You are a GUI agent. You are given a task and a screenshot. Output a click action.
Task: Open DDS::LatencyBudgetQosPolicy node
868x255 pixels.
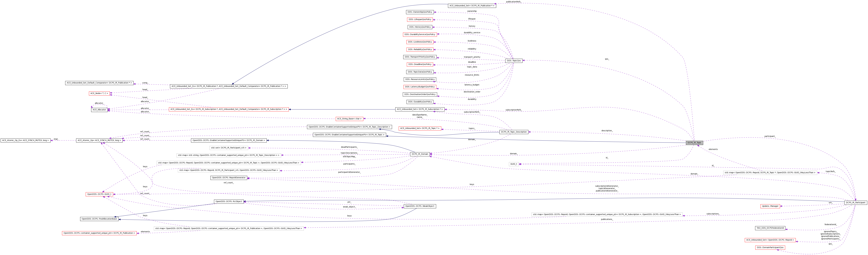coord(420,87)
